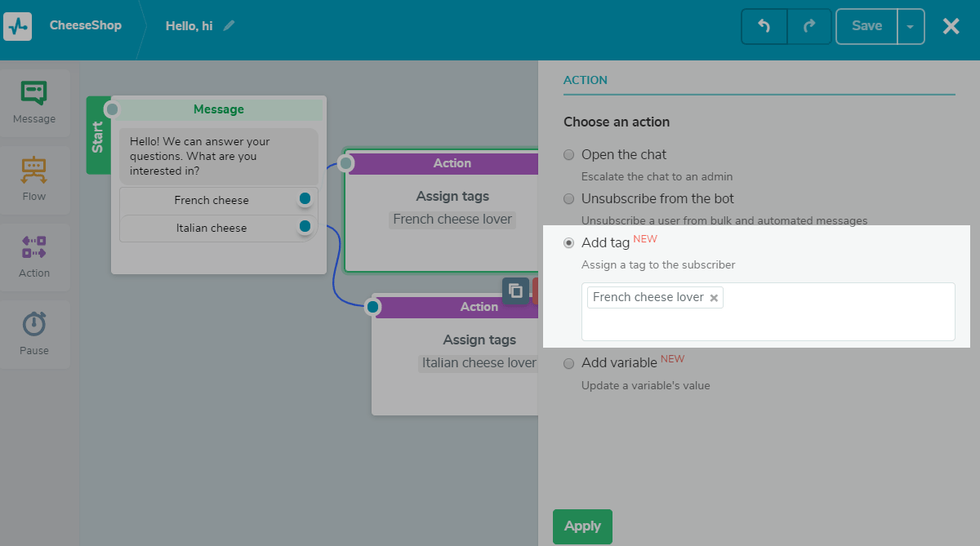Click the pencil to rename the flow
This screenshot has width=980, height=546.
229,25
